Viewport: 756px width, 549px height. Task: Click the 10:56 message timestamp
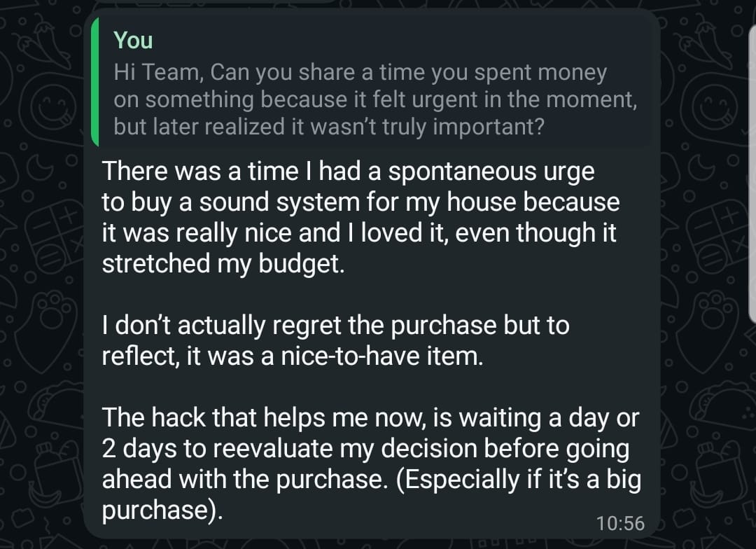620,523
